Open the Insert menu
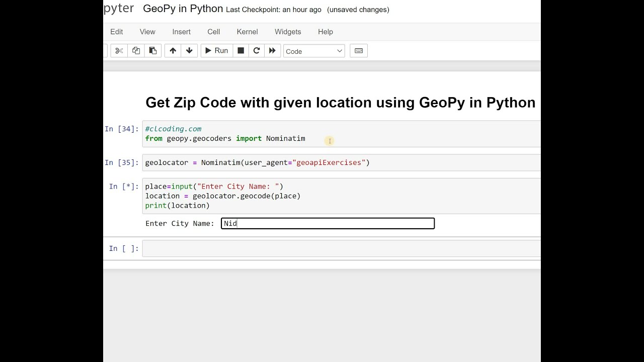 point(182,32)
